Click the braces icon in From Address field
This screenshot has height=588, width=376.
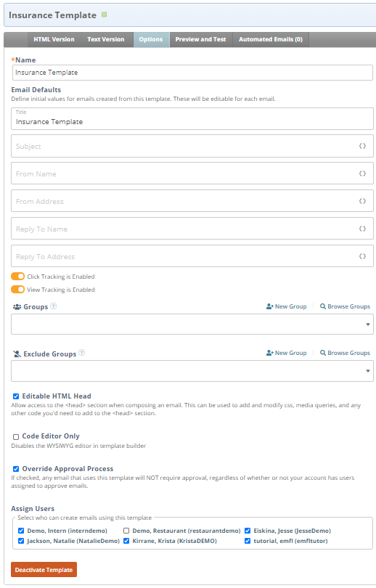(x=362, y=201)
